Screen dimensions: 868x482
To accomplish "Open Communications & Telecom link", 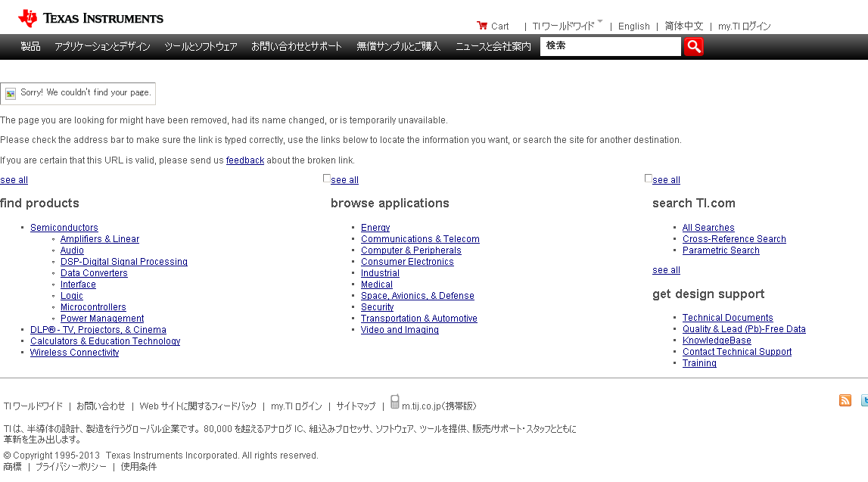I will point(420,239).
